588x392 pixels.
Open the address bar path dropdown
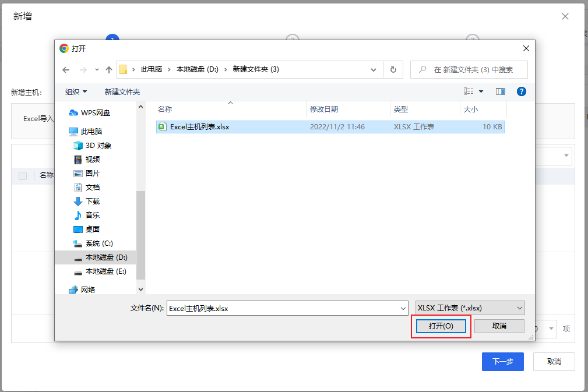374,70
